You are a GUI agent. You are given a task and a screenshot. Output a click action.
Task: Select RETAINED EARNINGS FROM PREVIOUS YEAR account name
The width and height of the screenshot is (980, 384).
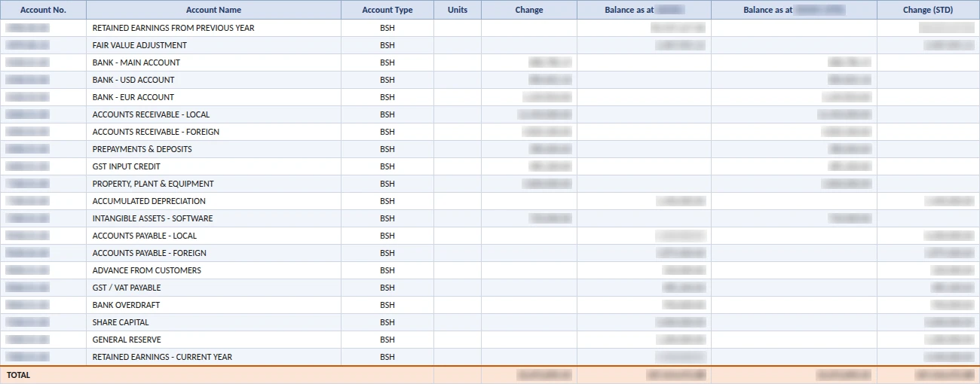point(173,28)
